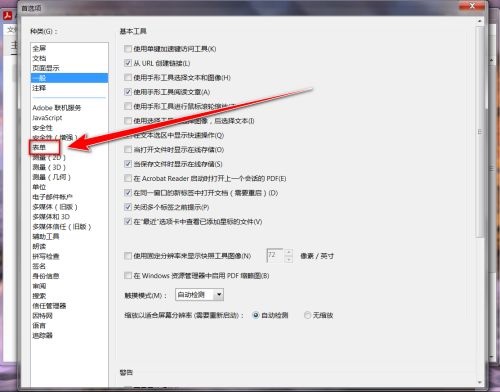Select the 无缩放 radio button

pyautogui.click(x=307, y=315)
